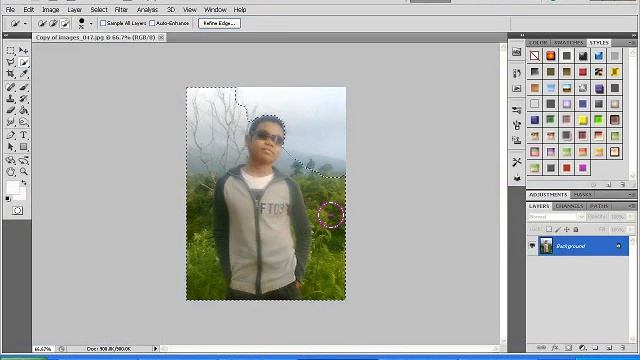The height and width of the screenshot is (360, 640).
Task: Select the Rectangle shape tool
Action: pos(24,147)
